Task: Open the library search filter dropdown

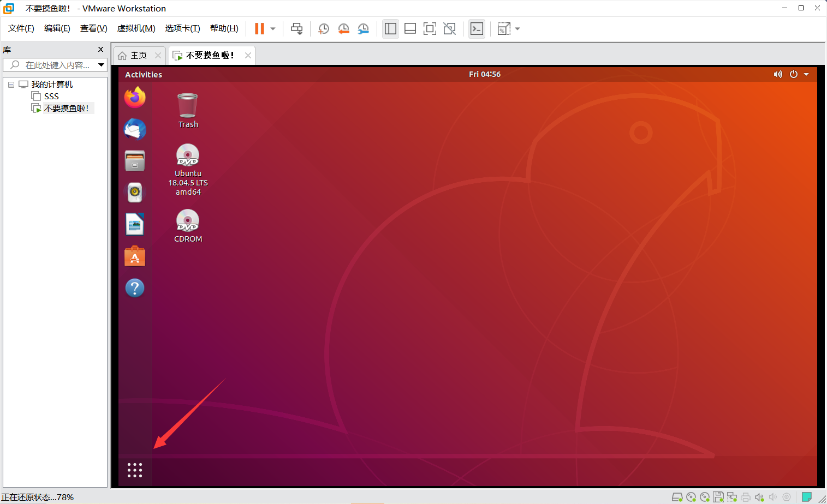Action: (101, 65)
